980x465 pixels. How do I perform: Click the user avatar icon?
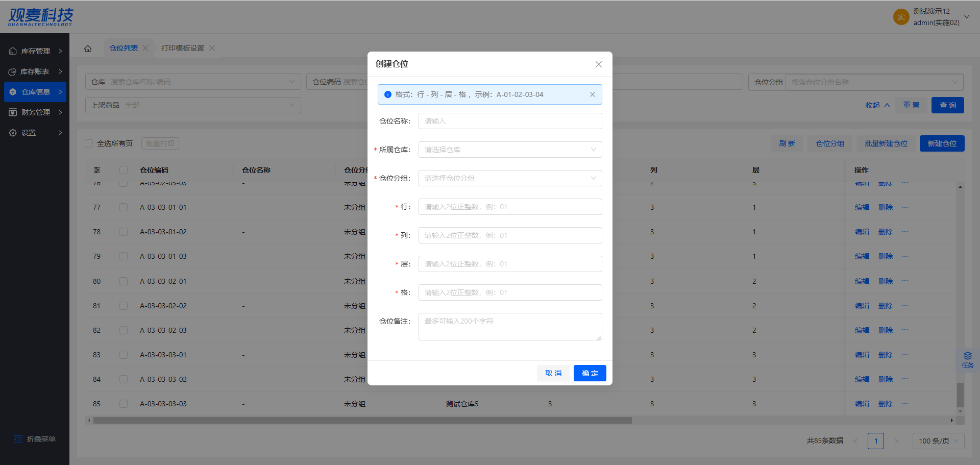[x=901, y=17]
